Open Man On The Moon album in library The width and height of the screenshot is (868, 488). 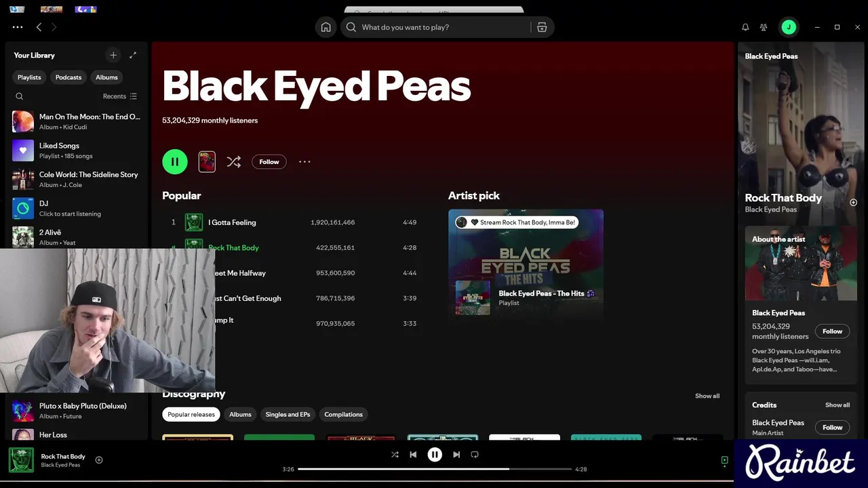(x=77, y=121)
